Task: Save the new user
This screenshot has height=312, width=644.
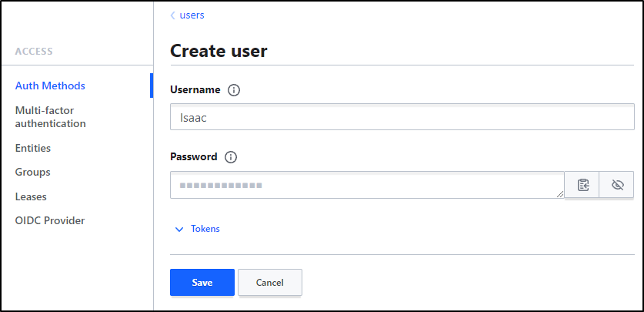Action: [202, 283]
